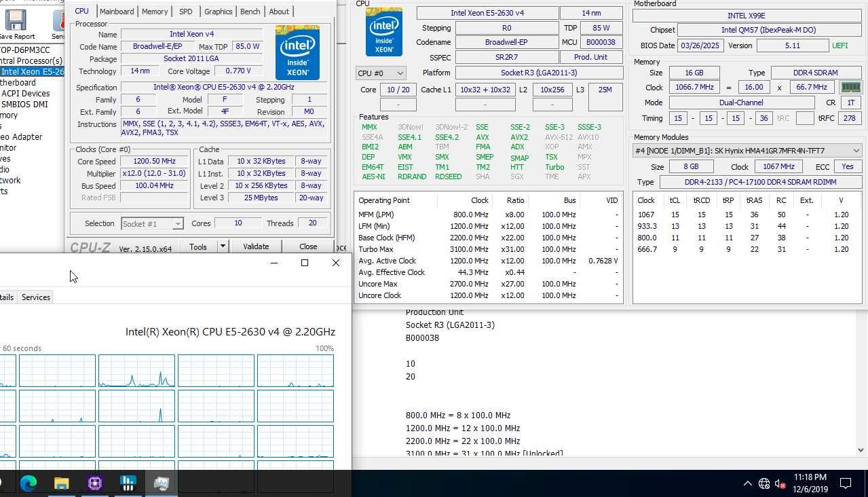Open the memory module selection dropdown

tap(747, 151)
